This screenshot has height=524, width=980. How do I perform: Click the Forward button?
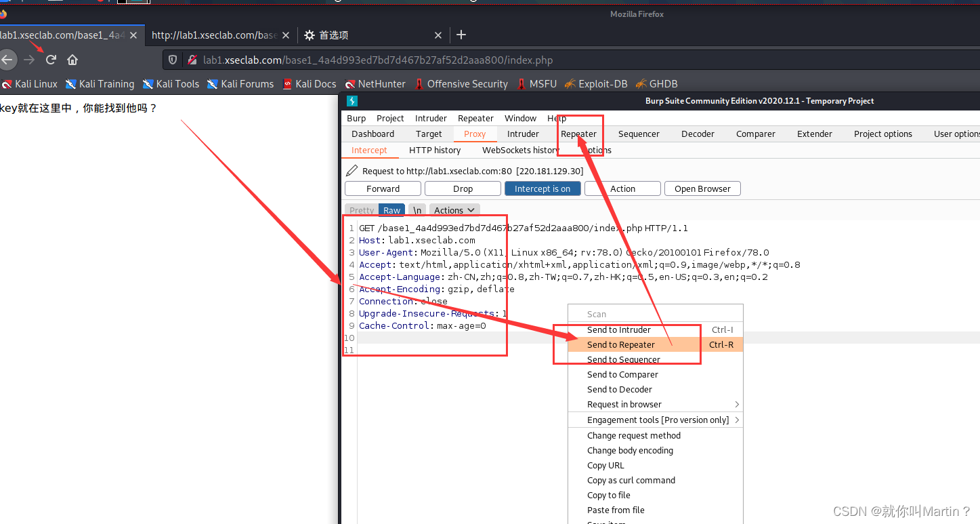pos(383,188)
